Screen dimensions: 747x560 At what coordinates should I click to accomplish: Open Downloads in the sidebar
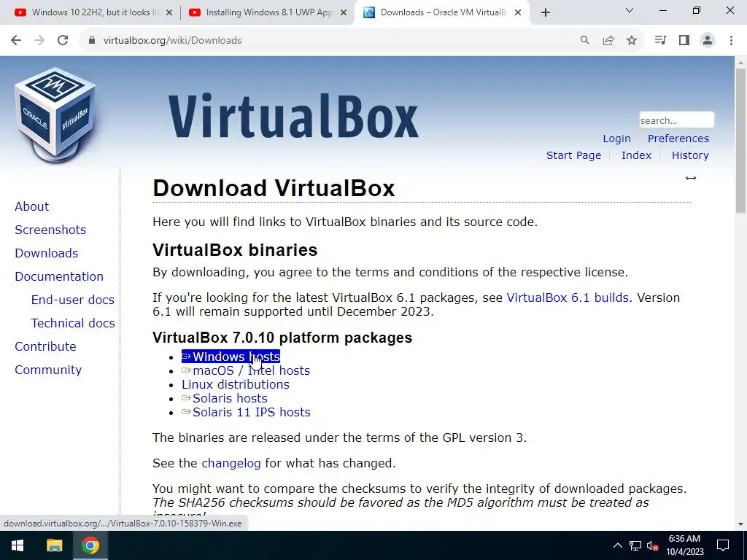(46, 253)
